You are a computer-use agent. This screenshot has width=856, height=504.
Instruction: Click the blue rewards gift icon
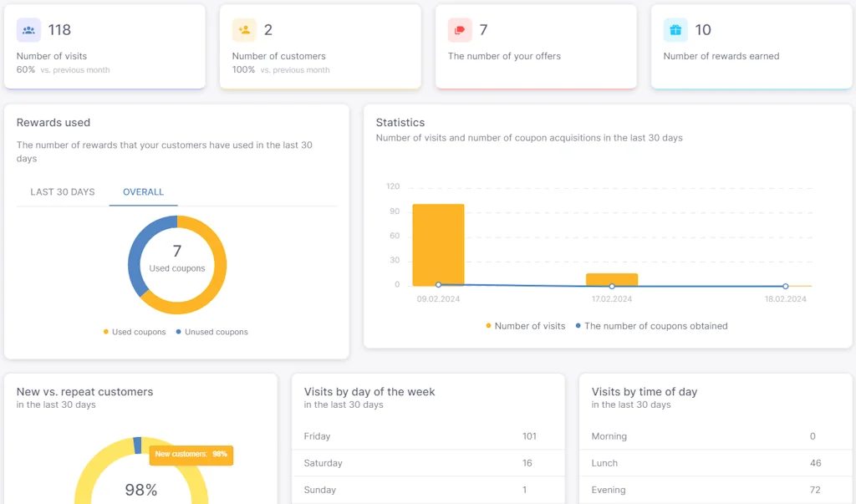(673, 29)
